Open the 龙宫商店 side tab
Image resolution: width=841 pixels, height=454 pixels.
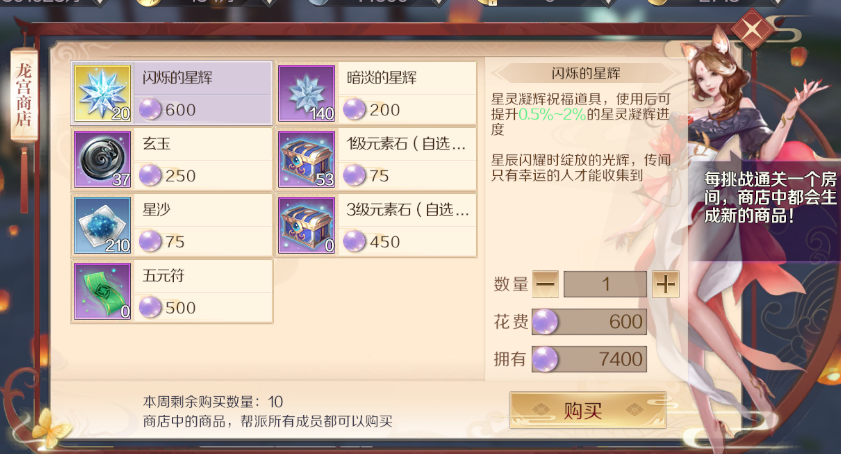click(24, 94)
